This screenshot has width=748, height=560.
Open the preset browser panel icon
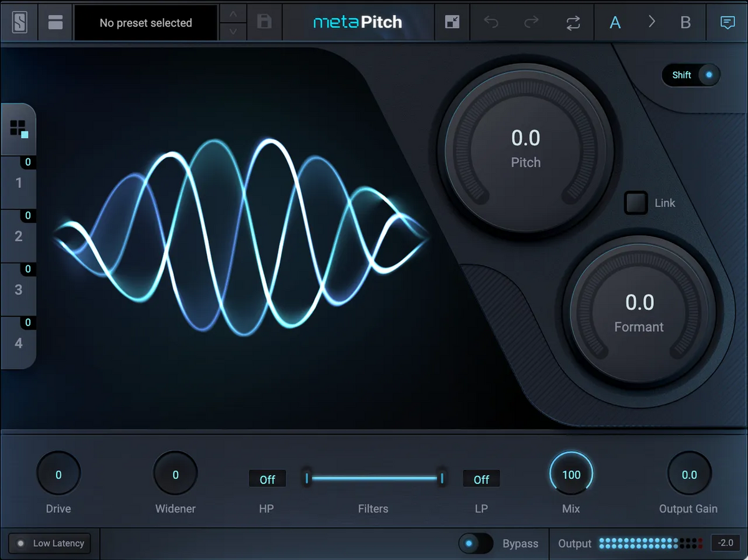tap(55, 23)
